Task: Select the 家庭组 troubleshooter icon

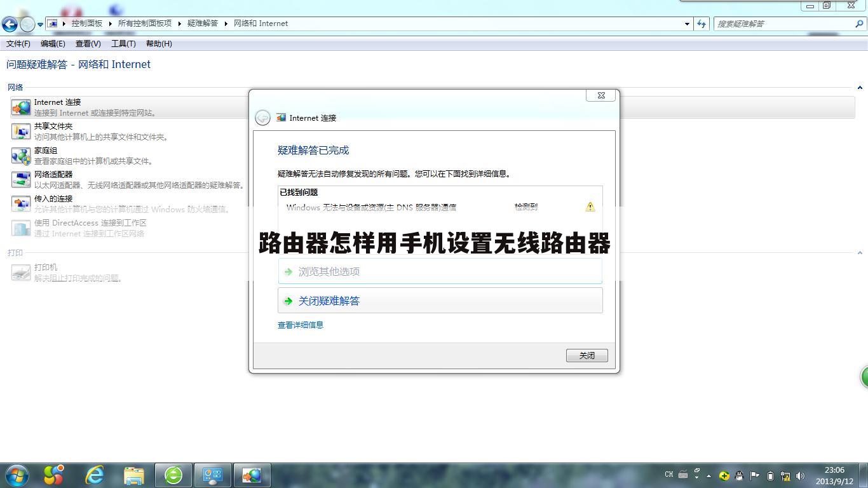Action: click(20, 155)
